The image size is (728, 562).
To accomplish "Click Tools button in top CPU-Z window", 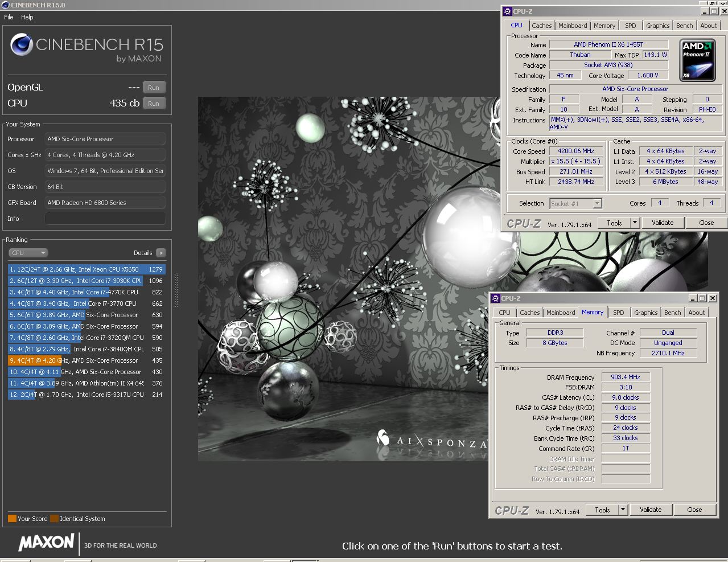I will coord(615,223).
